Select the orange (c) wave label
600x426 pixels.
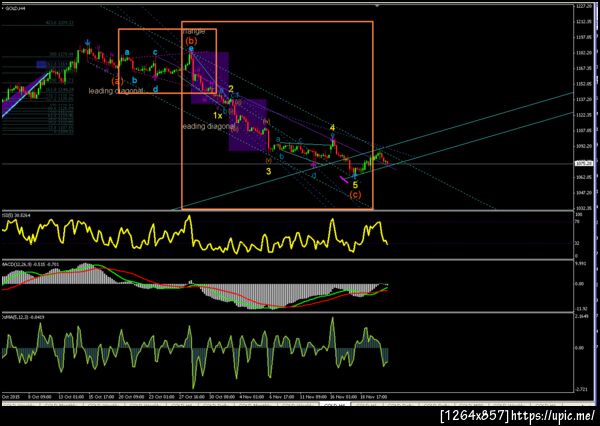point(355,195)
